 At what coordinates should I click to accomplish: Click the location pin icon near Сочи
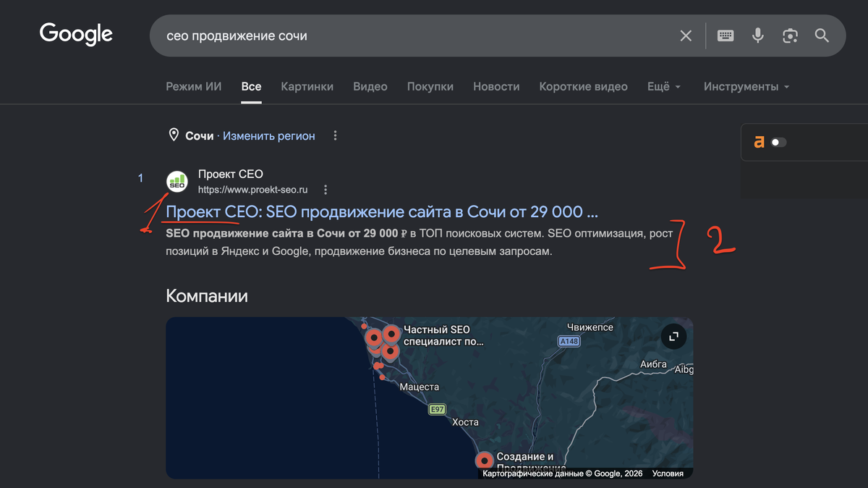[174, 135]
